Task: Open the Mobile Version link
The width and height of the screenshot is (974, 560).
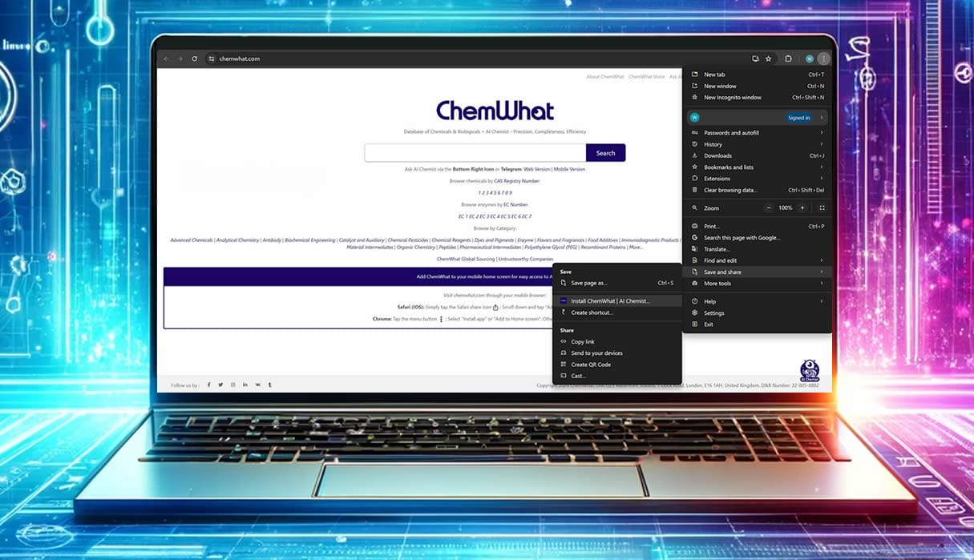Action: [569, 170]
